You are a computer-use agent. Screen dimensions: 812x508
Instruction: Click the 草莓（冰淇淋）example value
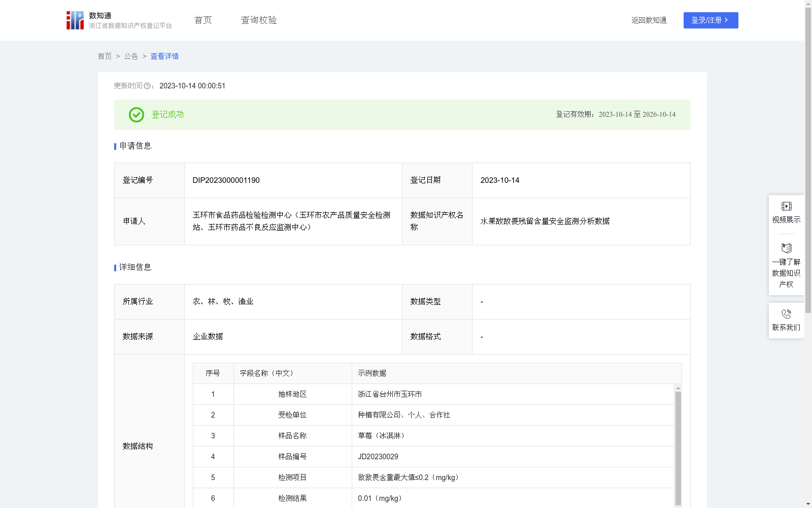pyautogui.click(x=383, y=436)
